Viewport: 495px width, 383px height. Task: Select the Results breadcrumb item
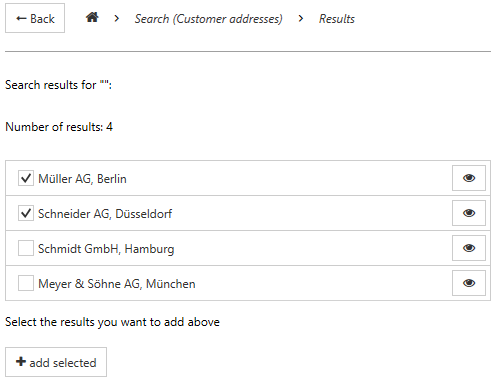click(x=337, y=19)
